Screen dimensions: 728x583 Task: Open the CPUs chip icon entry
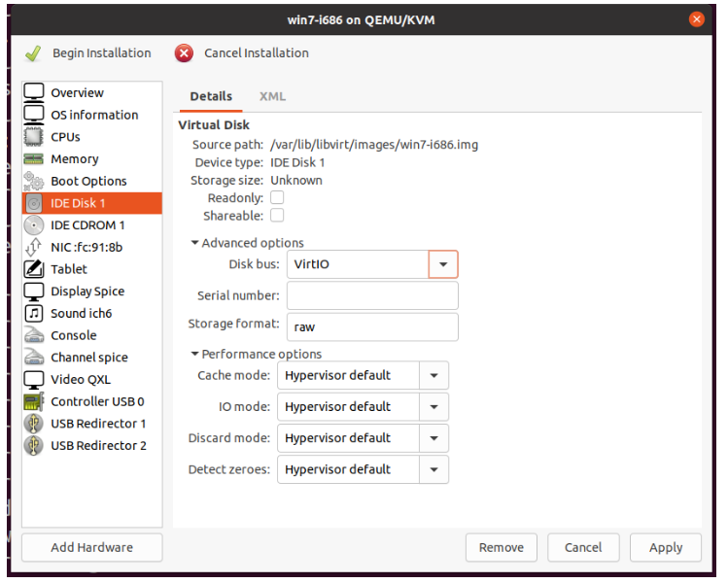pyautogui.click(x=34, y=136)
